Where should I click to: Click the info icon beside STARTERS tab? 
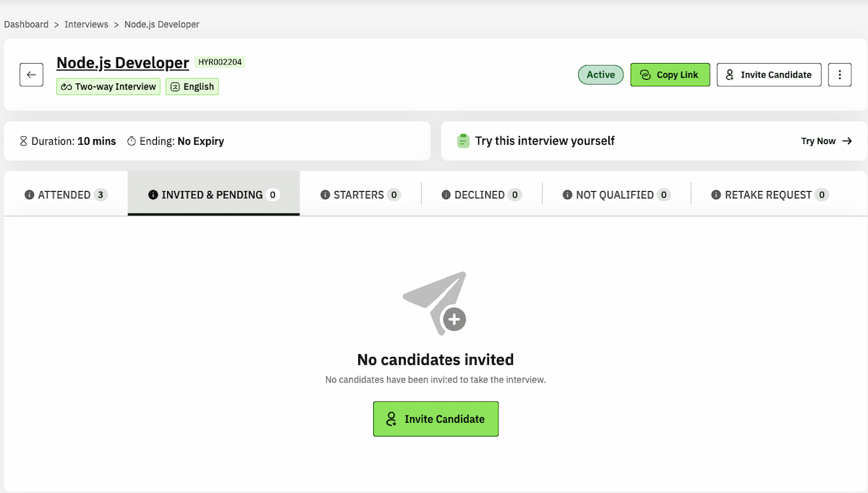tap(325, 195)
